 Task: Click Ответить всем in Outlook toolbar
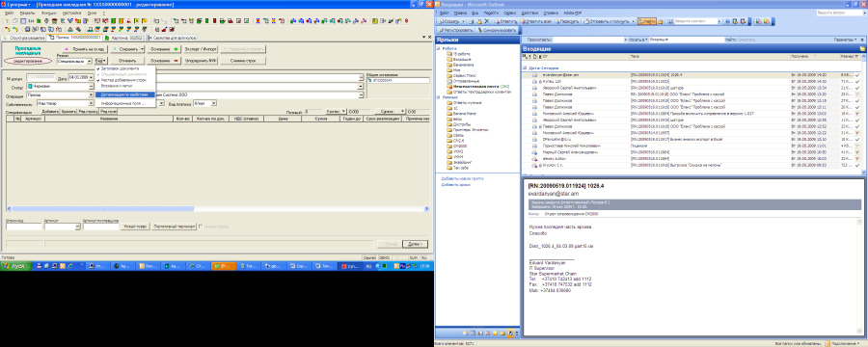pos(536,21)
